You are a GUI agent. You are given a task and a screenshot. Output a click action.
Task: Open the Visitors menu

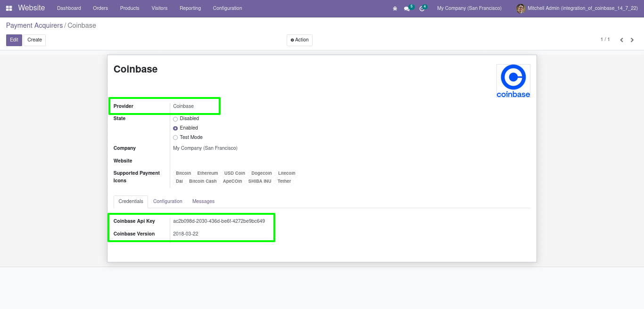click(x=159, y=8)
